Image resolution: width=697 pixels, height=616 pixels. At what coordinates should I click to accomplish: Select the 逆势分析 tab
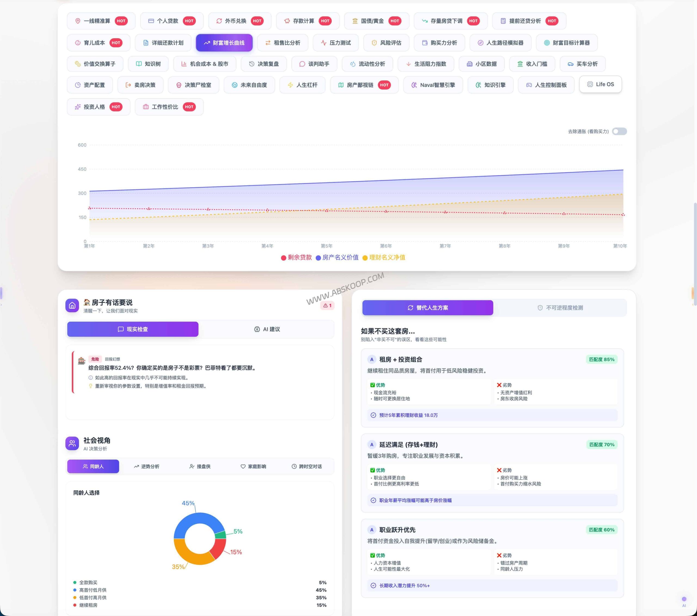click(147, 466)
